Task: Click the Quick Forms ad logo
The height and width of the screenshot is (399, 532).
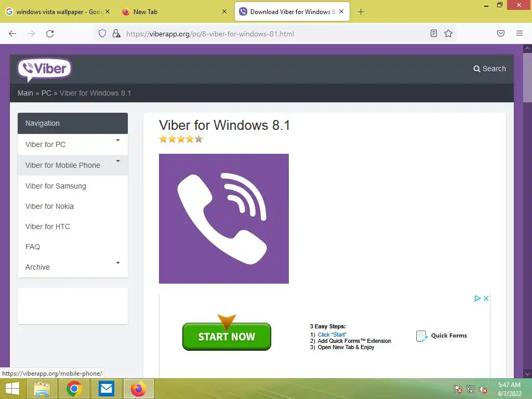Action: [x=442, y=336]
